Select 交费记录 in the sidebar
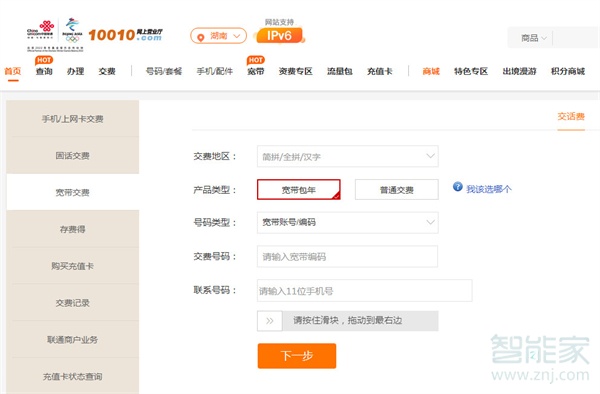 (x=72, y=303)
